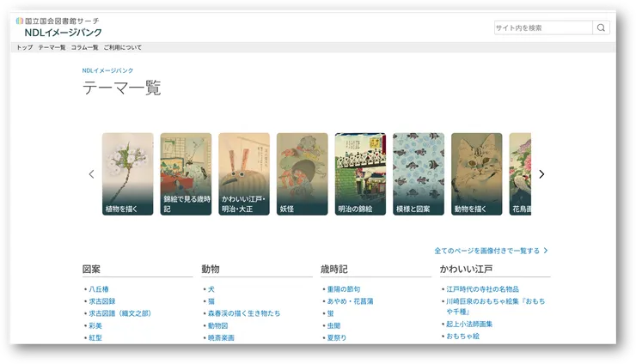The height and width of the screenshot is (364, 636).
Task: Click the 歳時記 section heading
Action: (333, 270)
